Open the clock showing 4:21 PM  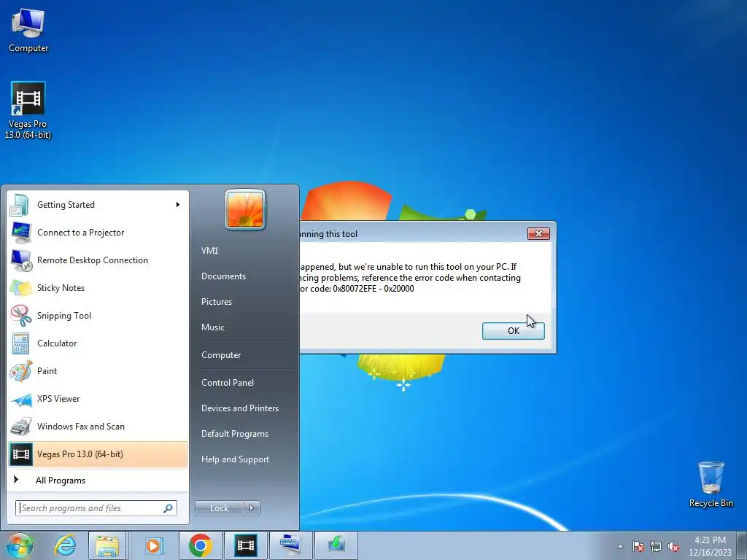pyautogui.click(x=710, y=545)
